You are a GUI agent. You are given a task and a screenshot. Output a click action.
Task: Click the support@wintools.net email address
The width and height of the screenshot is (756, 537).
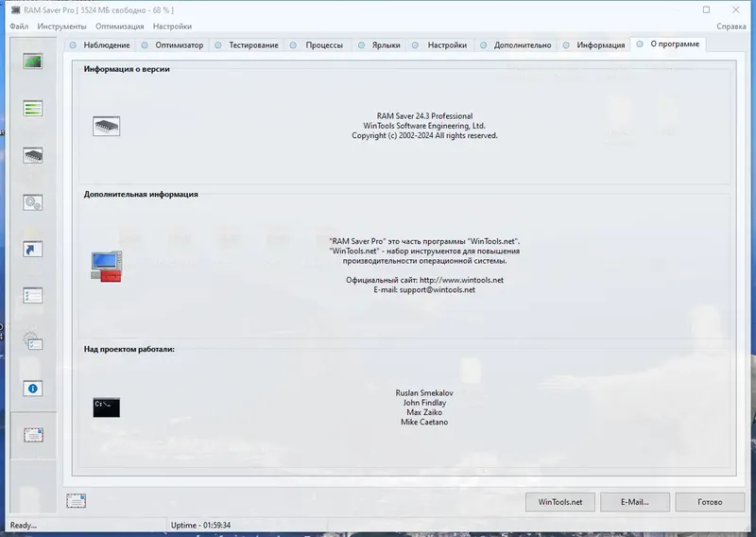click(x=438, y=289)
